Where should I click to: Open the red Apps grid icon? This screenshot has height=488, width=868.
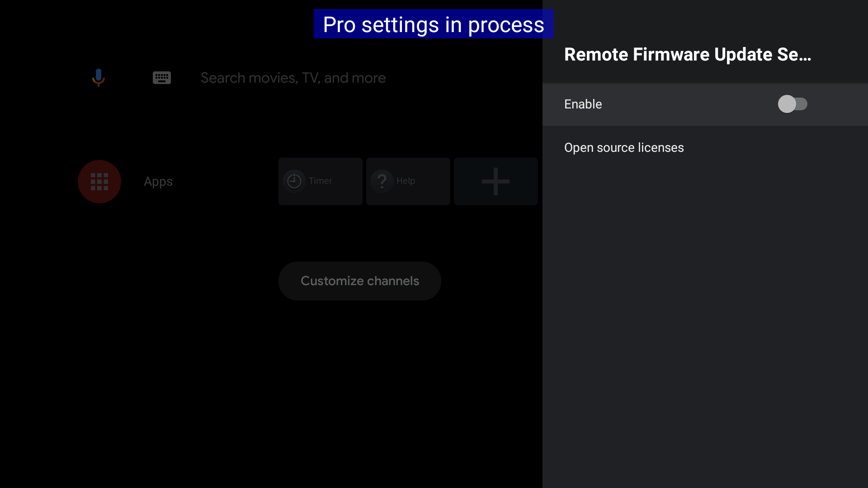point(99,182)
